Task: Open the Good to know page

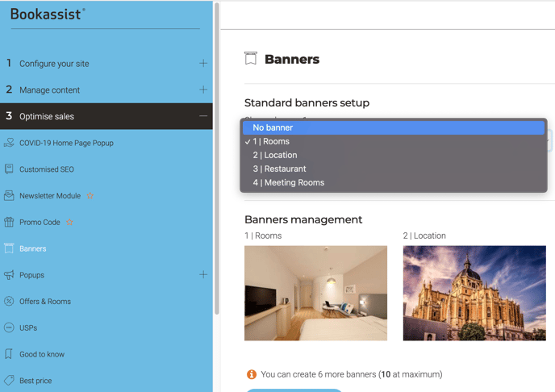Action: point(42,354)
